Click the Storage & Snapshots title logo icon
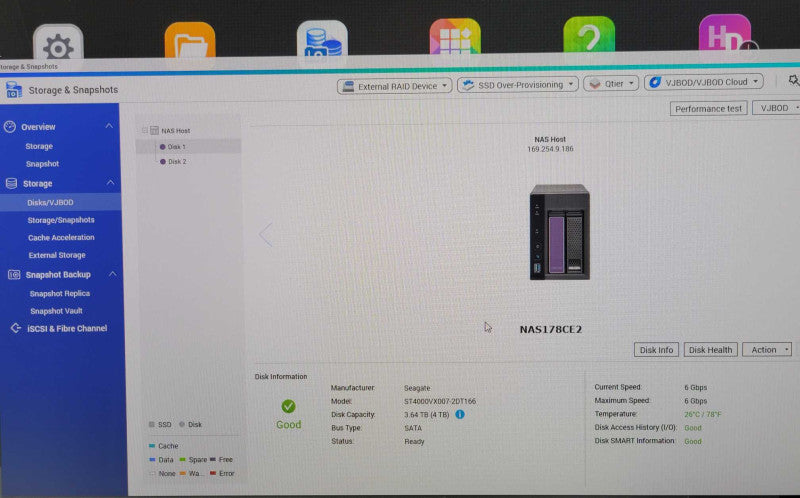 [x=14, y=90]
